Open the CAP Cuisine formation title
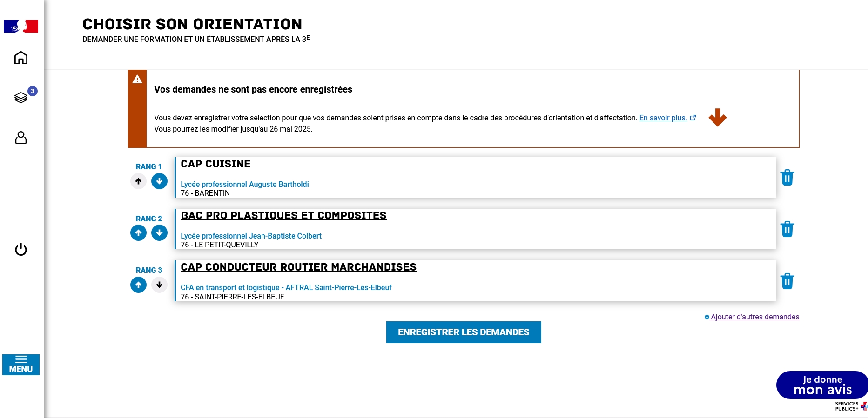This screenshot has height=418, width=868. [x=215, y=164]
